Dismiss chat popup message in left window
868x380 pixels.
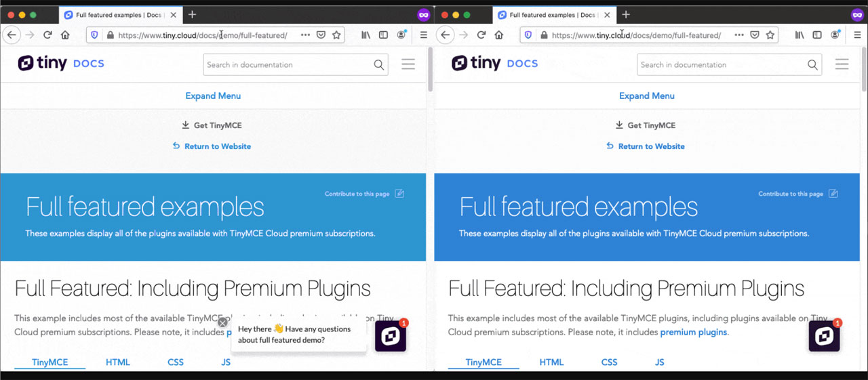pos(222,322)
